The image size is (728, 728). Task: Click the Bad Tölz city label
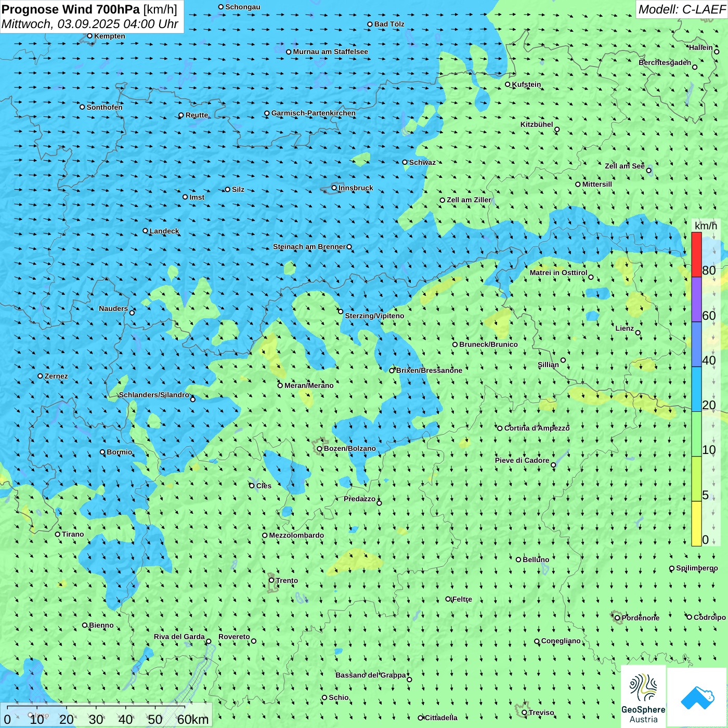click(x=389, y=24)
